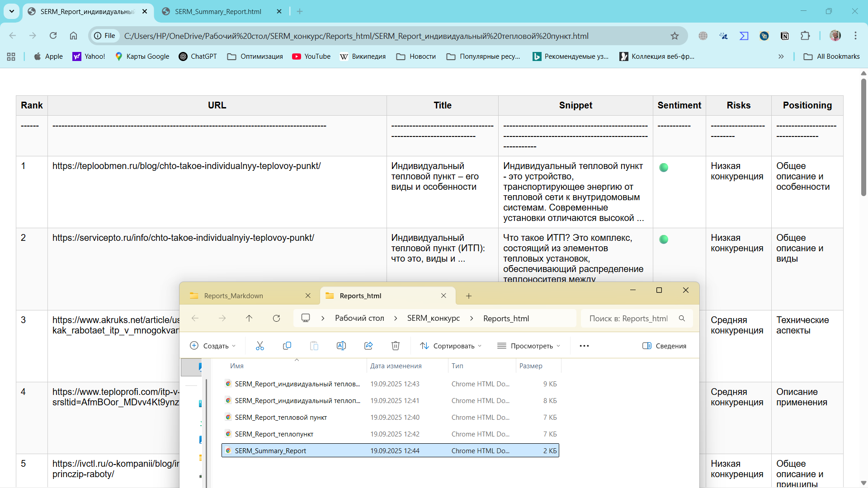
Task: Sort files by Имя column
Action: point(237,366)
